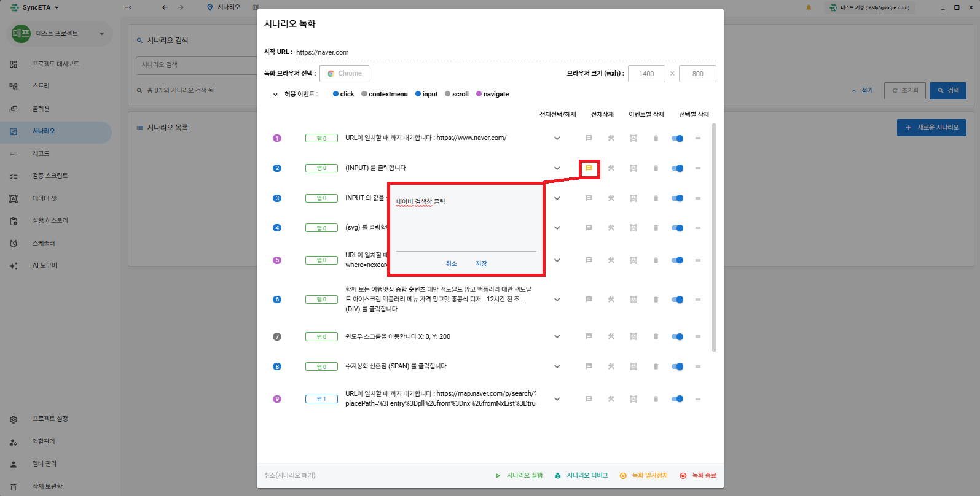980x496 pixels.
Task: Toggle the enable switch on step 9 row
Action: [x=677, y=399]
